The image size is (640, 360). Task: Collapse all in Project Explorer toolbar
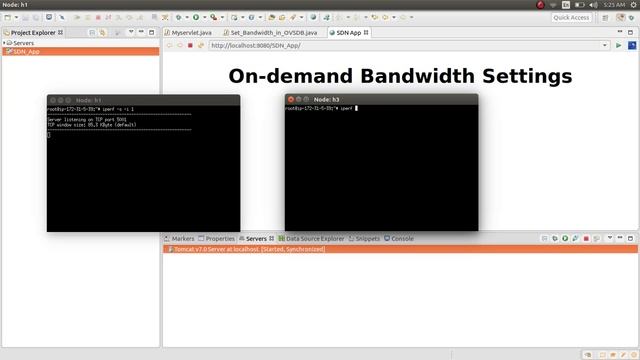(92, 32)
